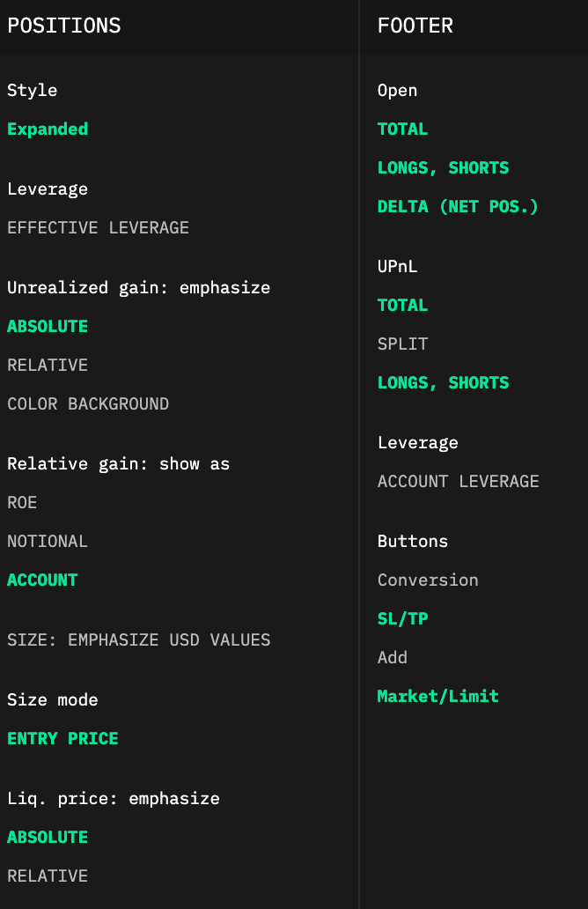
Task: Toggle Entry Price size mode
Action: click(x=62, y=739)
